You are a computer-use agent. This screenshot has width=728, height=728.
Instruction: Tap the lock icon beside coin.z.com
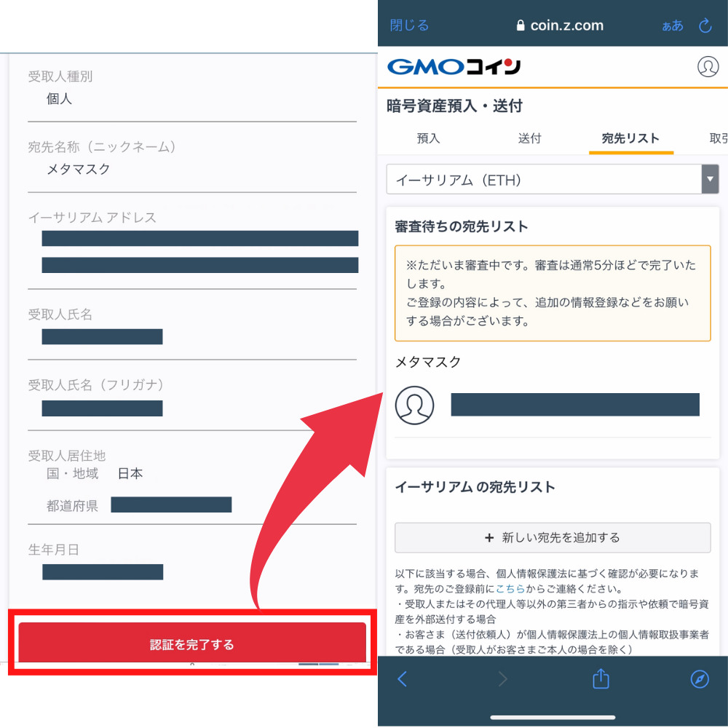(521, 25)
